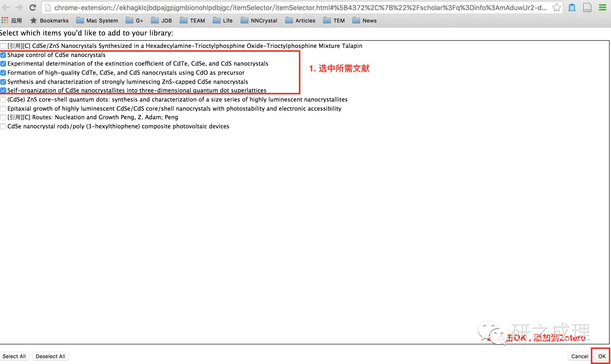The image size is (611, 364).
Task: Open the Articles bookmark folder
Action: [300, 21]
